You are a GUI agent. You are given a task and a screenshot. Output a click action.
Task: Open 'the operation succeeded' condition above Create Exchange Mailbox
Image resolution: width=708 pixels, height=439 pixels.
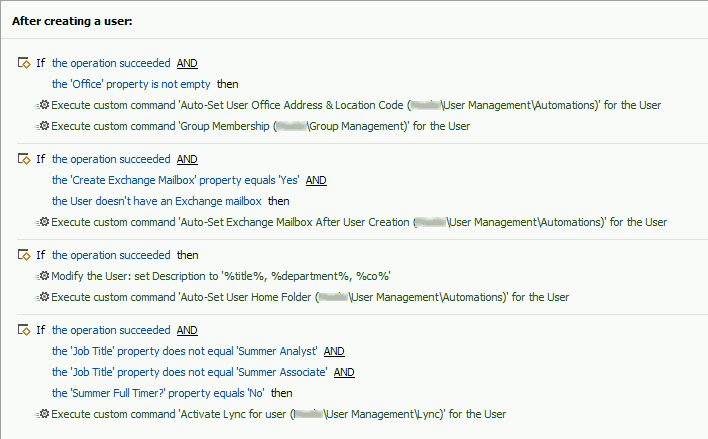point(111,159)
